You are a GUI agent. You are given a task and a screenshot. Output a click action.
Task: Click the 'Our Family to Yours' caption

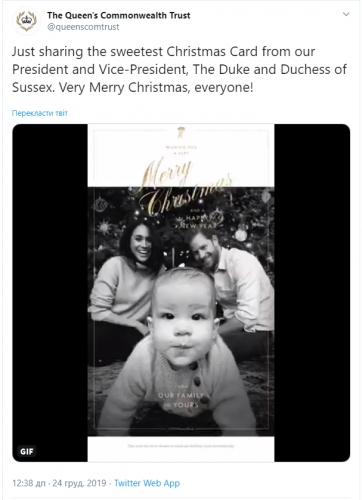[x=182, y=400]
